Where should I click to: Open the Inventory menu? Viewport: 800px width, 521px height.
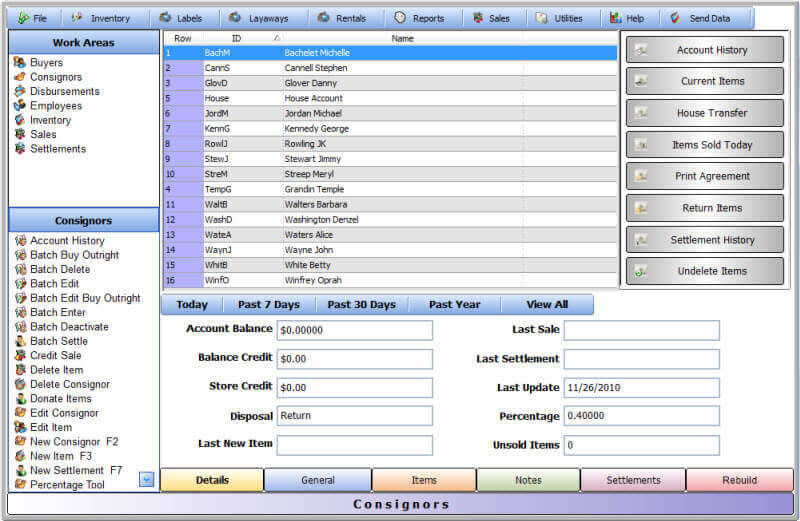[102, 18]
